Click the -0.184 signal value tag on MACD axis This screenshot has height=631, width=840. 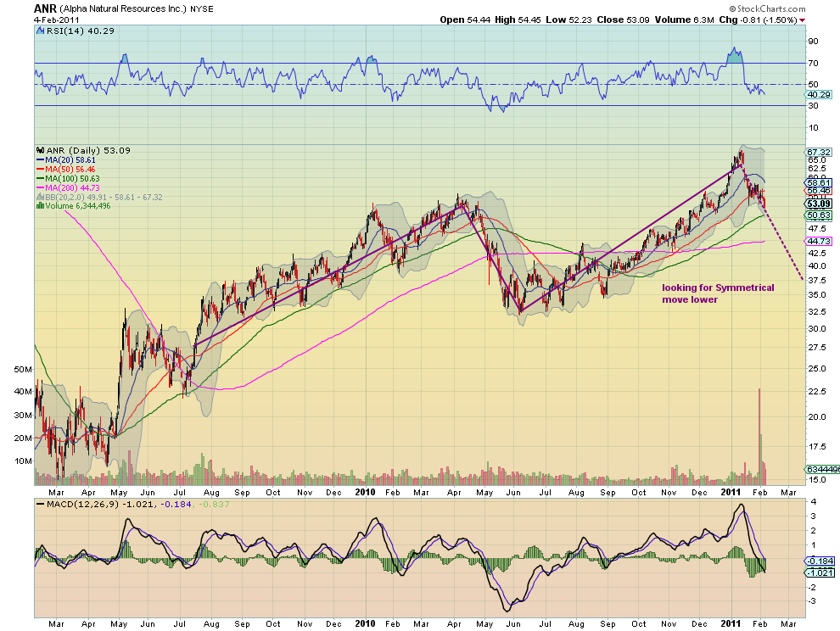[820, 561]
